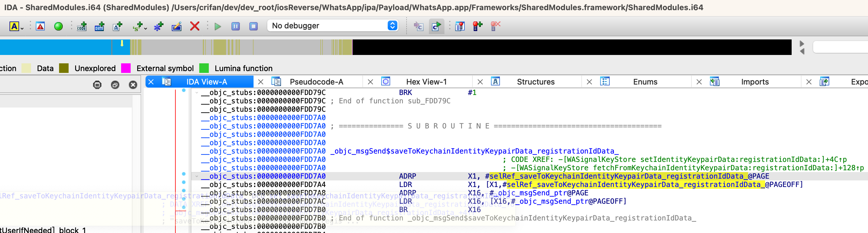Stop the process with the square stop button
The image size is (868, 233).
click(x=254, y=26)
